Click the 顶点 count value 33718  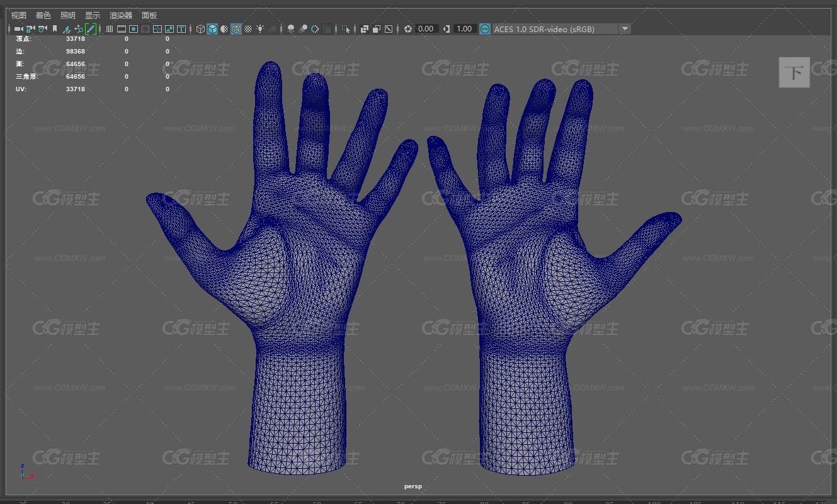click(75, 39)
